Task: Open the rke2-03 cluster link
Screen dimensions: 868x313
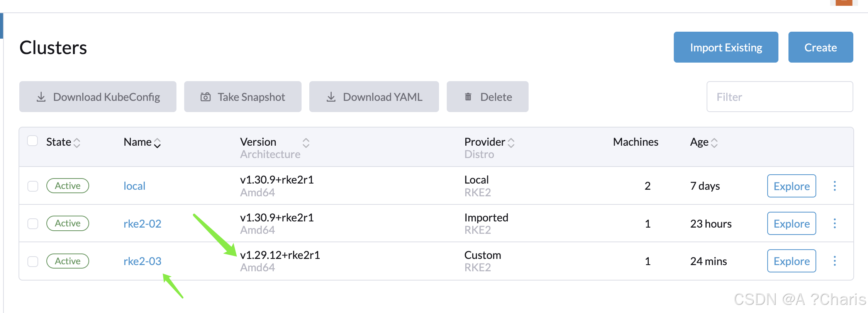Action: coord(142,261)
